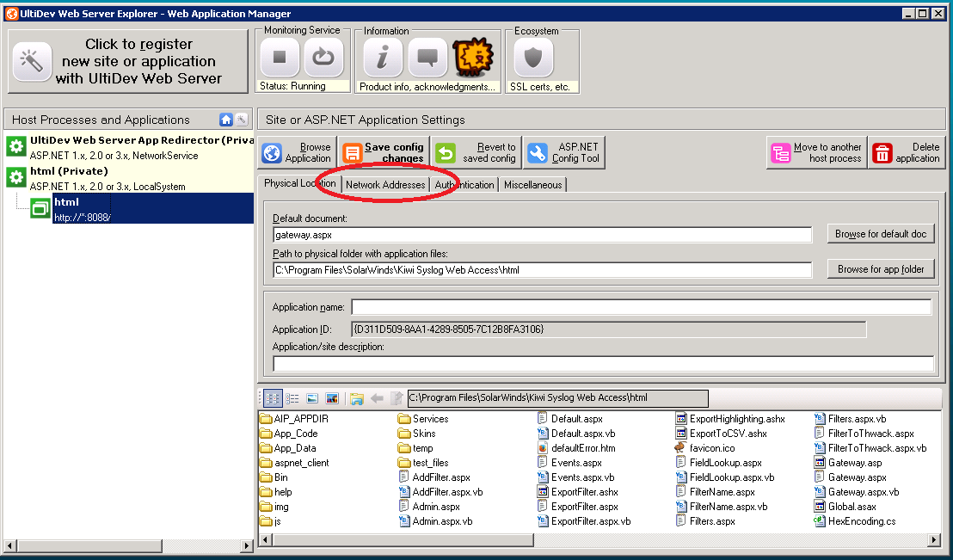953x560 pixels.
Task: Stop the monitoring service with the square icon
Action: [280, 58]
